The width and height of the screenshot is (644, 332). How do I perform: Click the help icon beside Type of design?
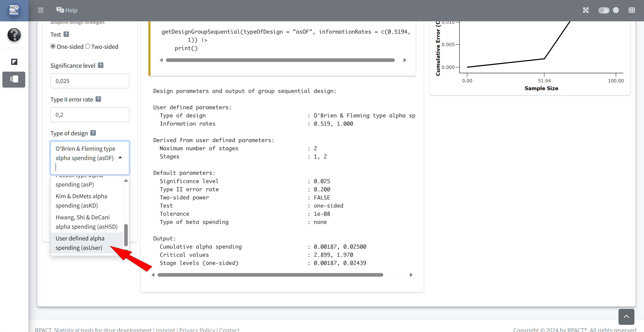(x=93, y=133)
